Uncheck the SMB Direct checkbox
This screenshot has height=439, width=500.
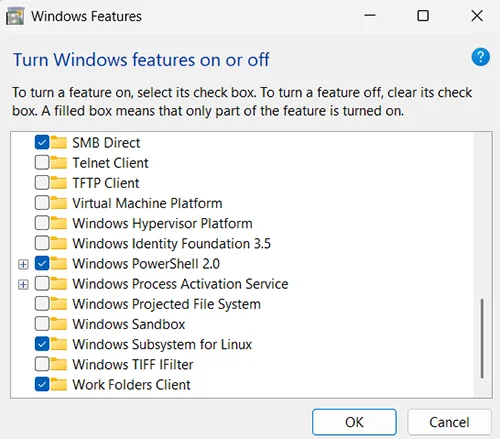[42, 142]
